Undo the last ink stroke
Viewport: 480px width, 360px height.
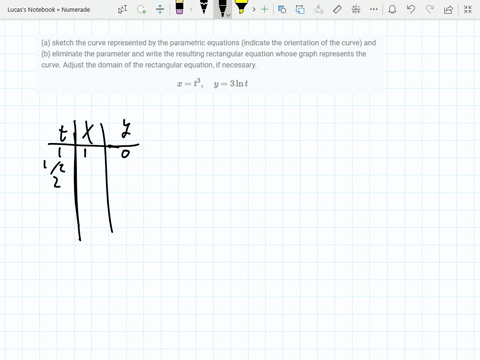[411, 9]
